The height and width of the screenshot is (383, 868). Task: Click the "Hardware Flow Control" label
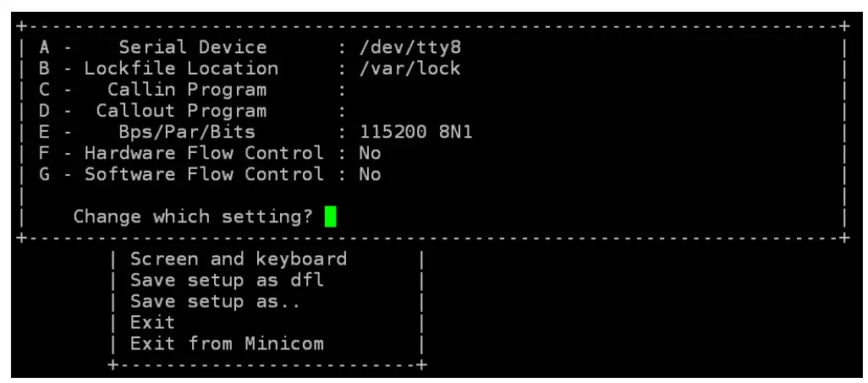204,153
